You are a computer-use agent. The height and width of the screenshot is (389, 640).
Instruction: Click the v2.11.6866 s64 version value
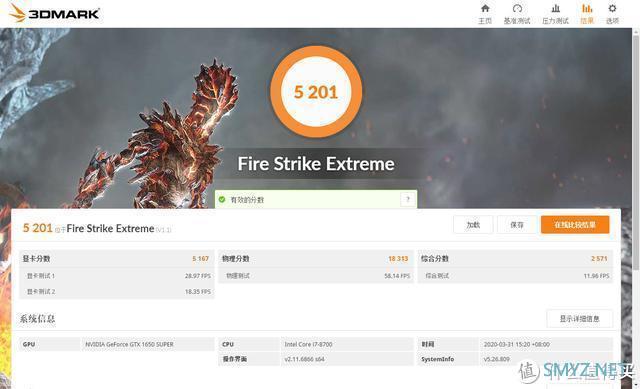click(304, 359)
